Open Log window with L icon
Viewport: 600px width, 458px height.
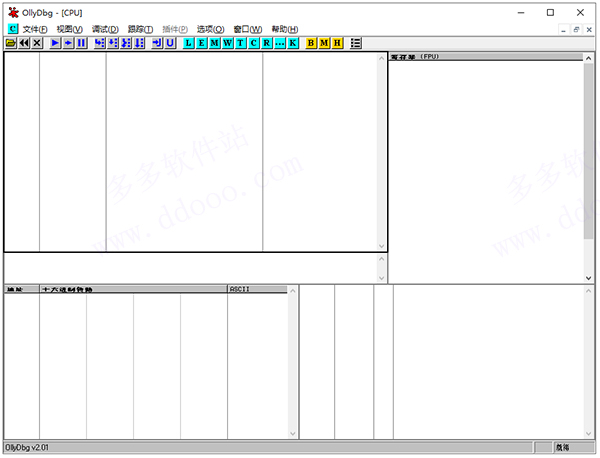[189, 43]
